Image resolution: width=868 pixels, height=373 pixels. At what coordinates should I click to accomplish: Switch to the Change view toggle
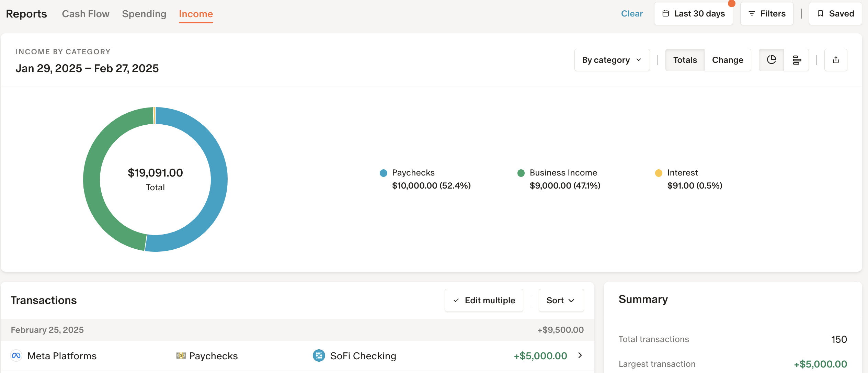click(727, 60)
